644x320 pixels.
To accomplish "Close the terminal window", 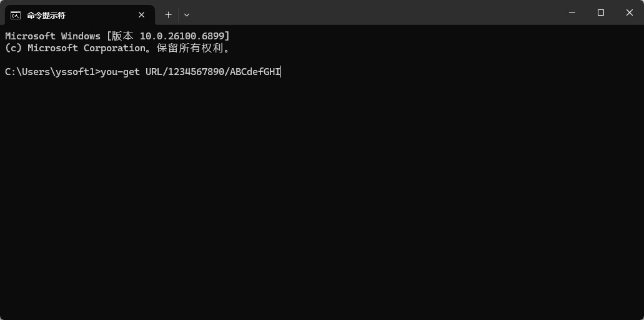I will tap(630, 12).
